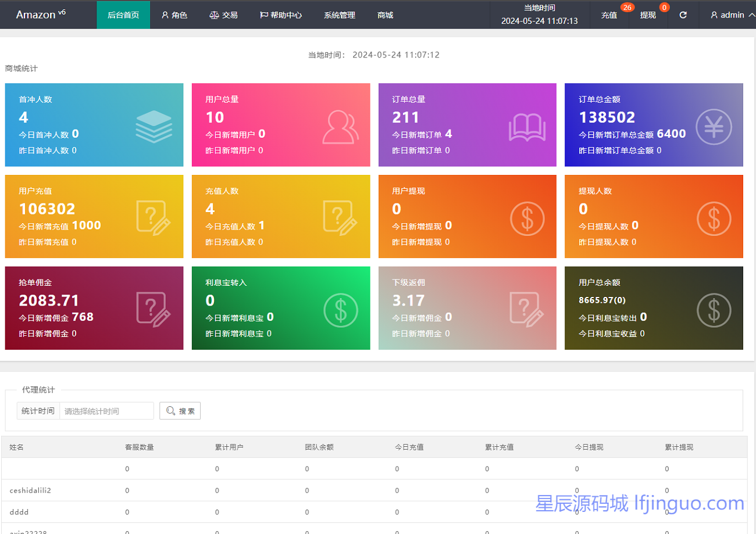The image size is (756, 534).
Task: Click the dollar icon on 用户提现 card
Action: [527, 218]
